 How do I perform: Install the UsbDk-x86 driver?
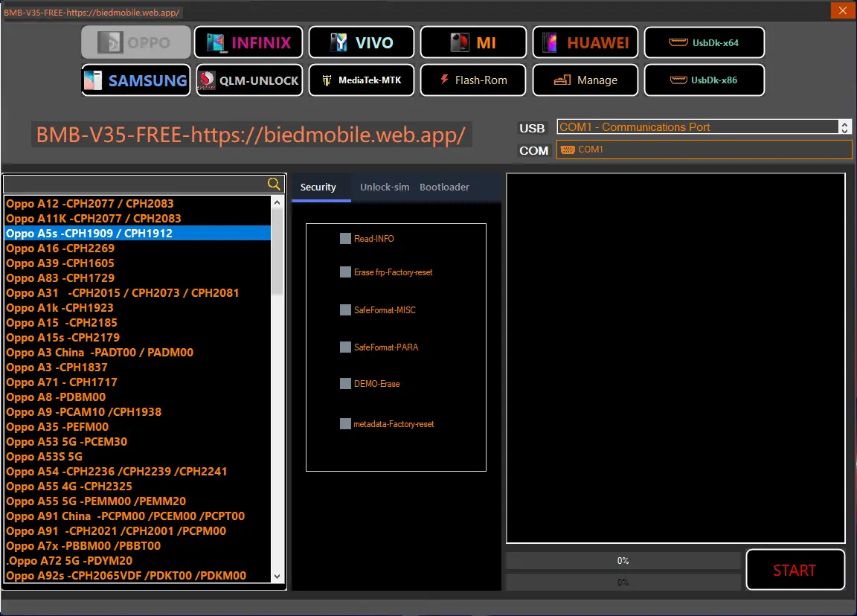tap(704, 80)
